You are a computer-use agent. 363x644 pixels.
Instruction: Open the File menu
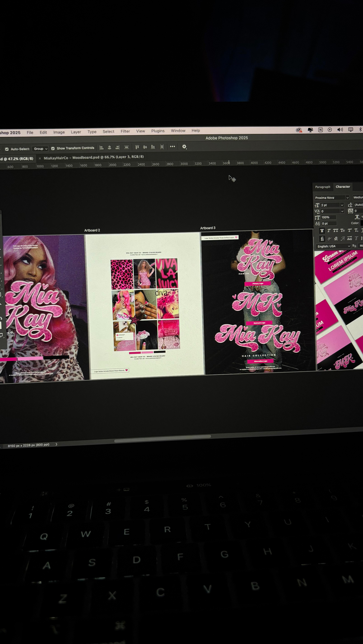[30, 132]
